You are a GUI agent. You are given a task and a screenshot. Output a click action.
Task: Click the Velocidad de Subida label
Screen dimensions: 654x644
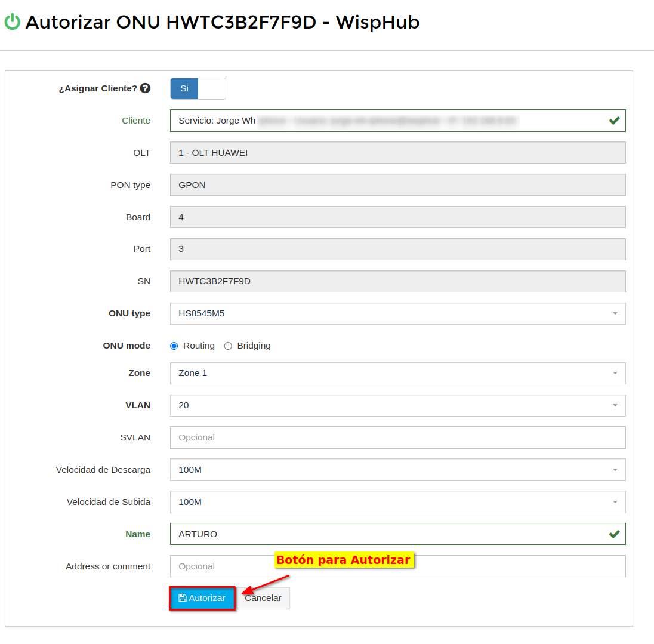(x=109, y=502)
